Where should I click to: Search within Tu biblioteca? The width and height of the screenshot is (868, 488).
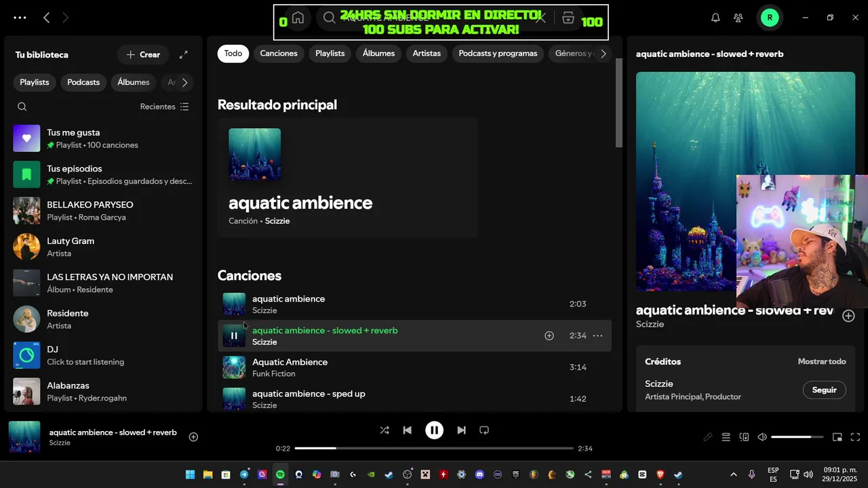click(22, 106)
